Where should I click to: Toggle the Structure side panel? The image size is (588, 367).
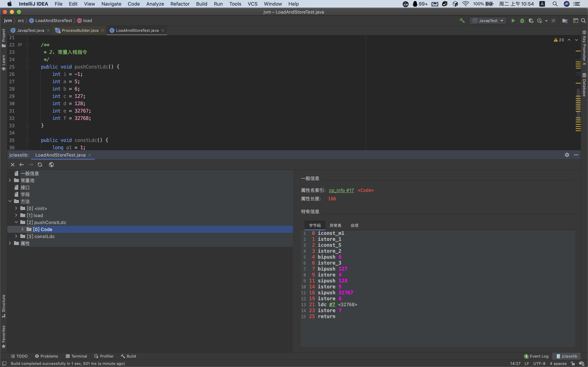coord(3,305)
